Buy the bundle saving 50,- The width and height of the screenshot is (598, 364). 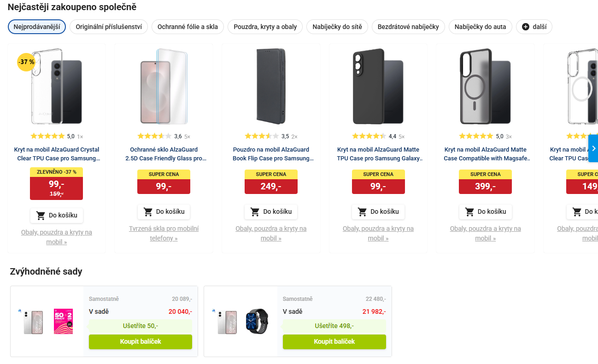pos(141,341)
